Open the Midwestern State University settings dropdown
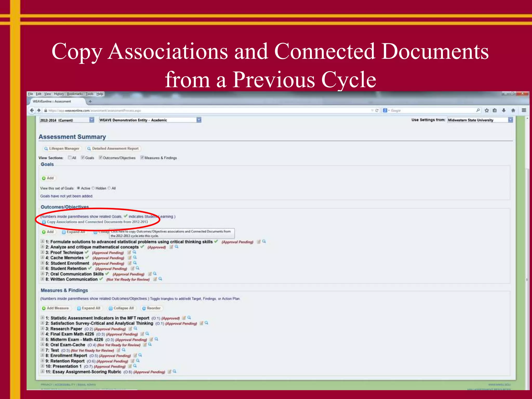The width and height of the screenshot is (532, 399). [480, 120]
